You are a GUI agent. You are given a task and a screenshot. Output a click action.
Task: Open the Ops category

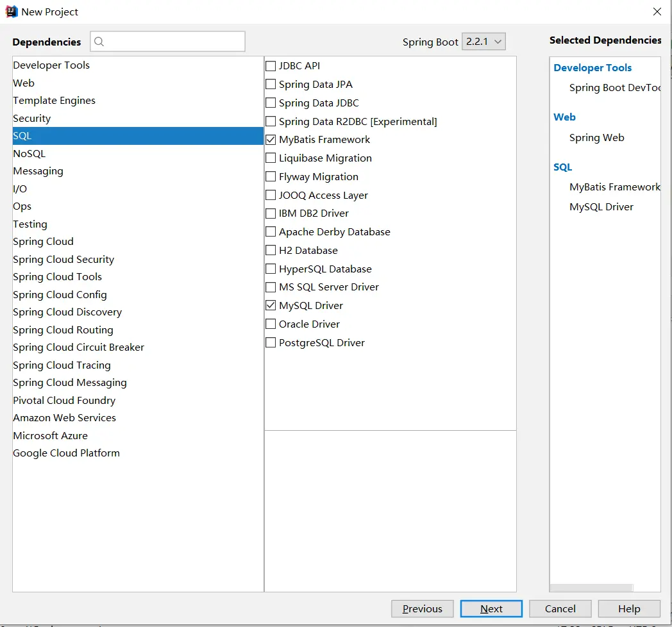pos(138,206)
